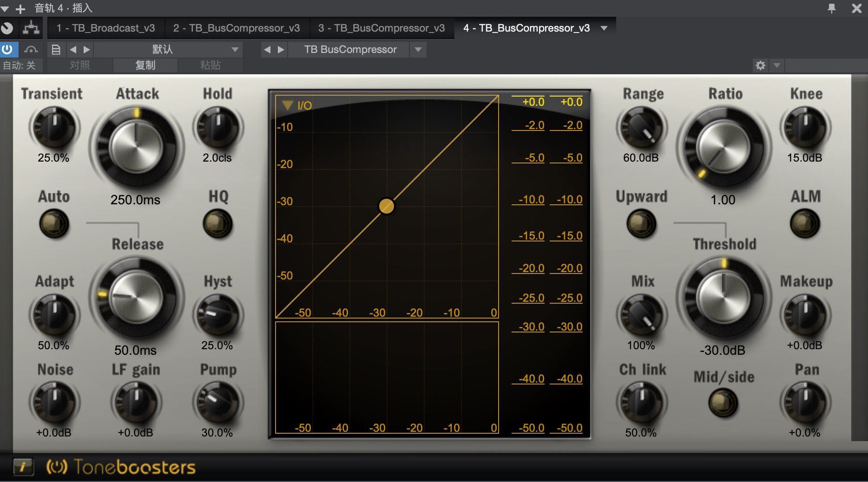This screenshot has width=868, height=482.
Task: Toggle the ALM button
Action: (x=805, y=224)
